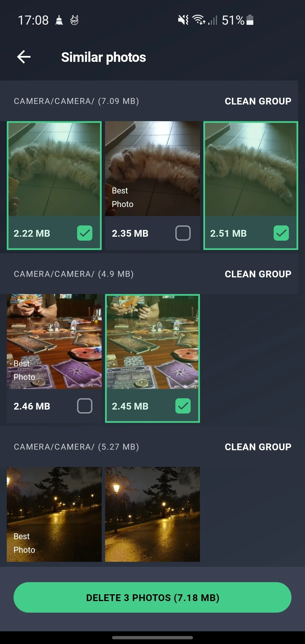Tap the cat-face notification icon
Screen dimensions: 305x644
(x=74, y=20)
